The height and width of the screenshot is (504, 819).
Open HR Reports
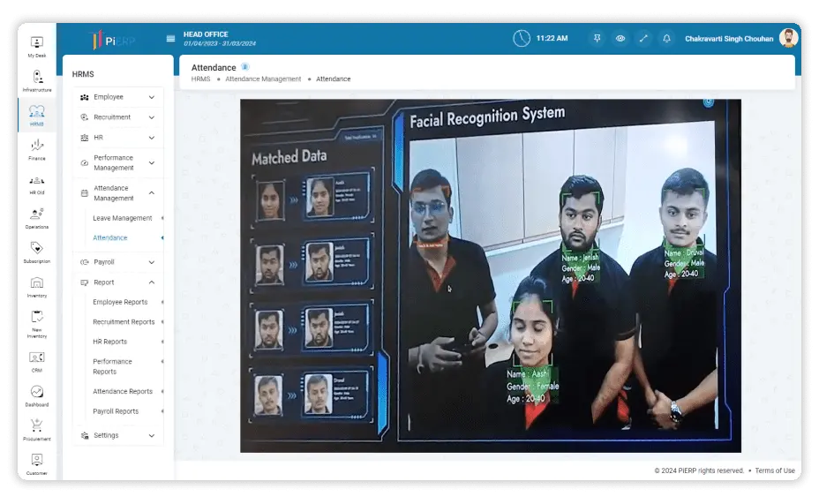109,342
